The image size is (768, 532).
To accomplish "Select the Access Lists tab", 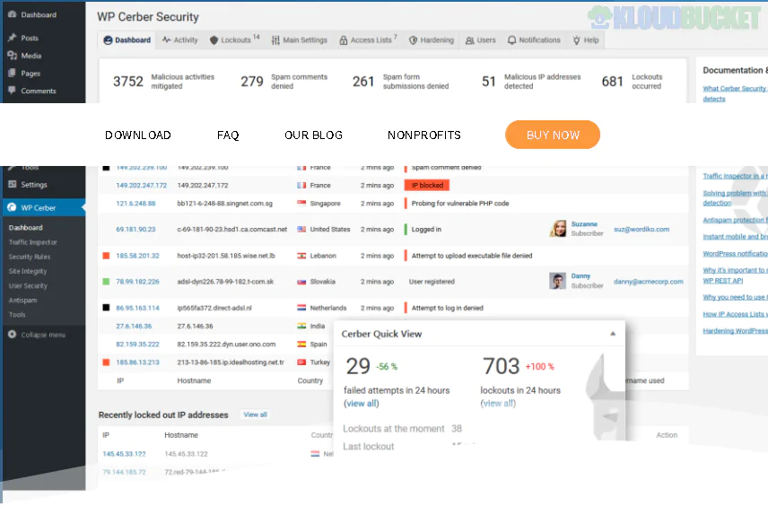I will point(368,40).
